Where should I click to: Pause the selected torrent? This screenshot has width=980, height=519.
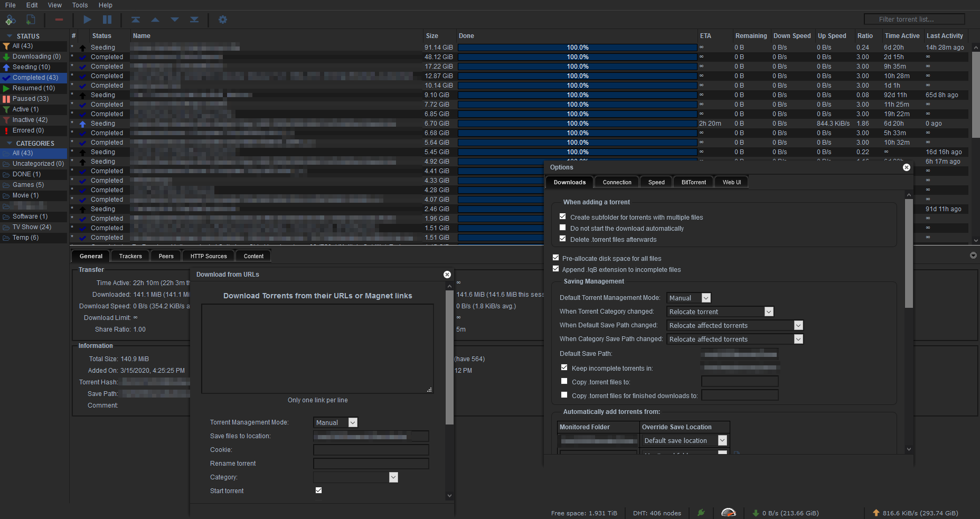tap(107, 20)
